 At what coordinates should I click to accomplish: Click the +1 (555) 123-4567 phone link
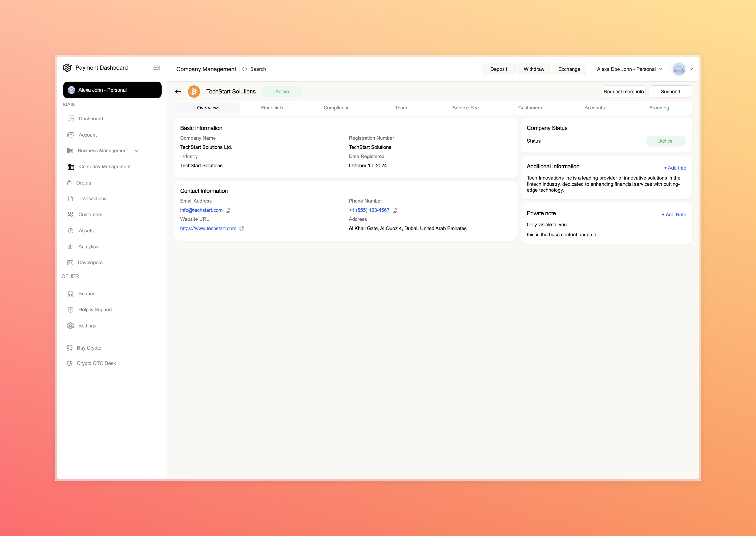[369, 210]
